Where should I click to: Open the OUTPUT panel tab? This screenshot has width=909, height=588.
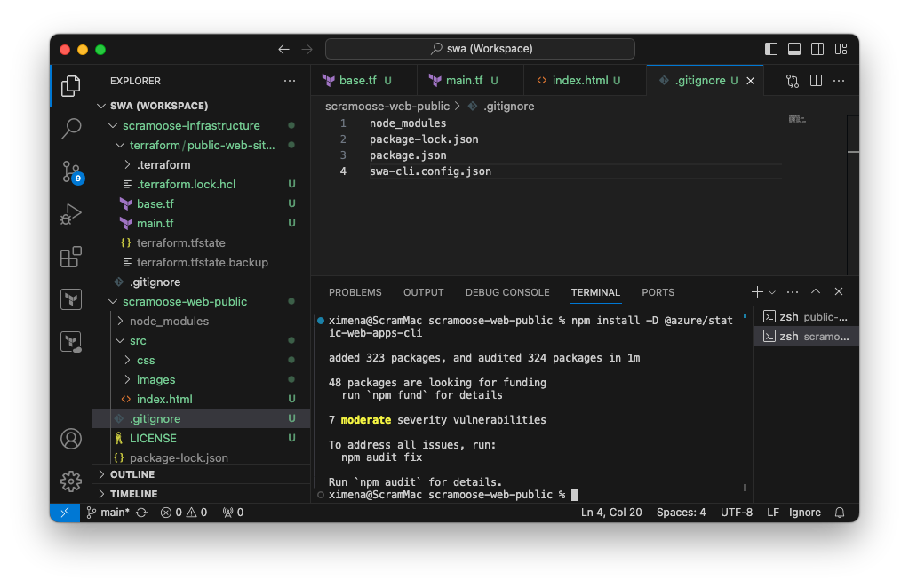[x=423, y=292]
